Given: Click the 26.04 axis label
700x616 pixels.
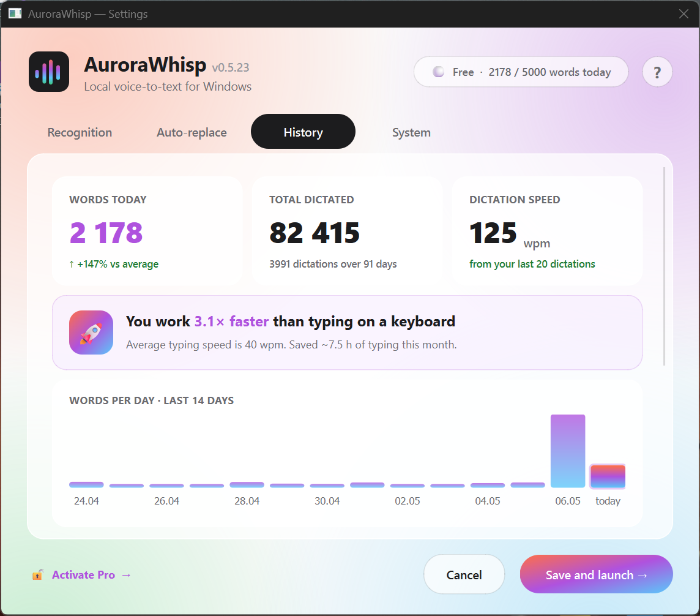Looking at the screenshot, I should [166, 501].
